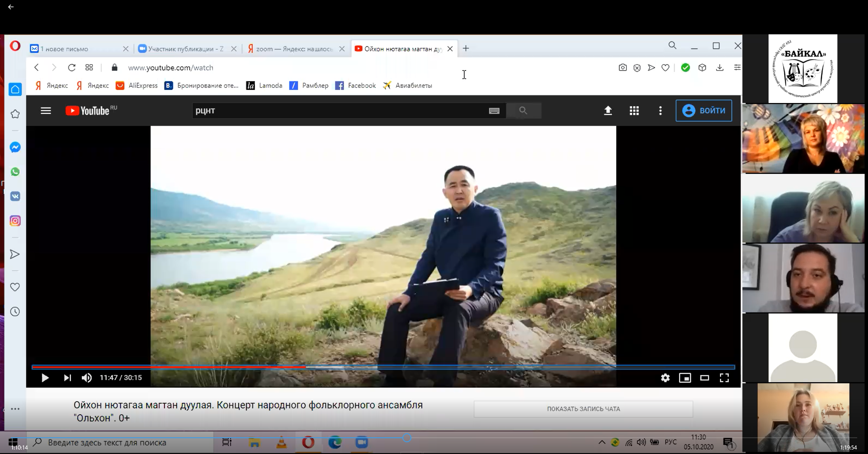Take a snapshot with the camera icon
The image size is (868, 454).
tap(623, 68)
